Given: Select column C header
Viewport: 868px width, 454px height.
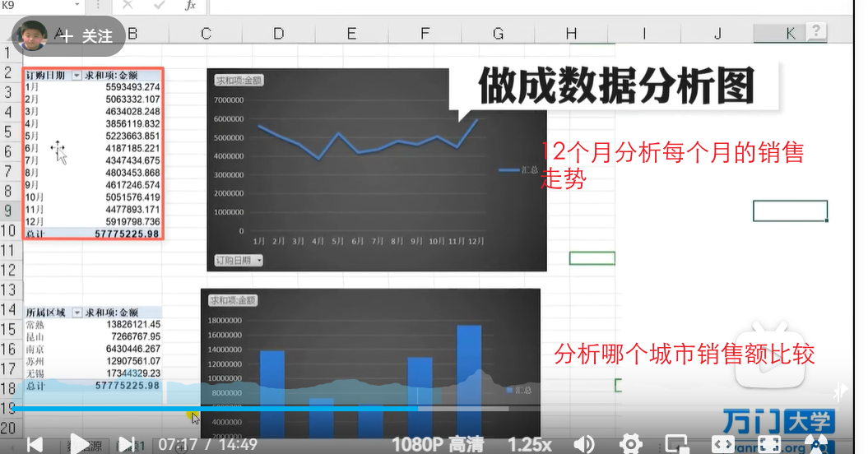Looking at the screenshot, I should click(206, 34).
